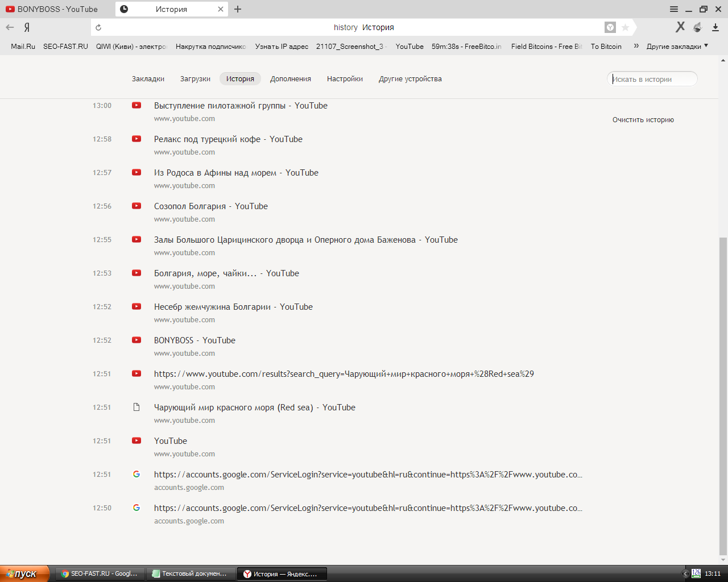Click the extension icon beside downloads

pos(698,27)
